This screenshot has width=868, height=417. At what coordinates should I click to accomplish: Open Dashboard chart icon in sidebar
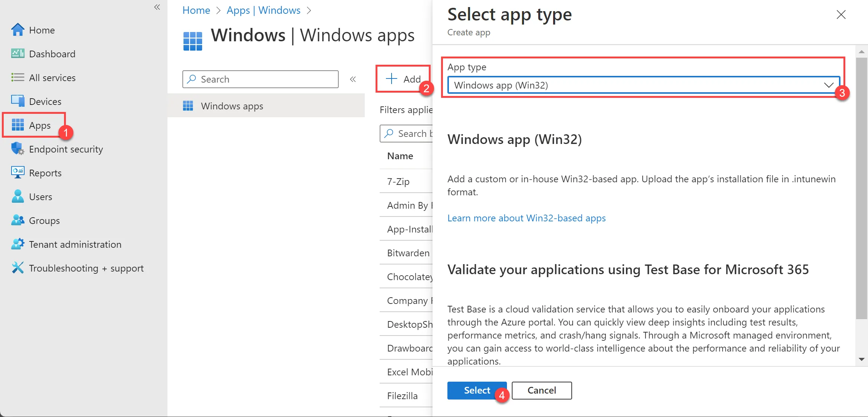coord(17,54)
